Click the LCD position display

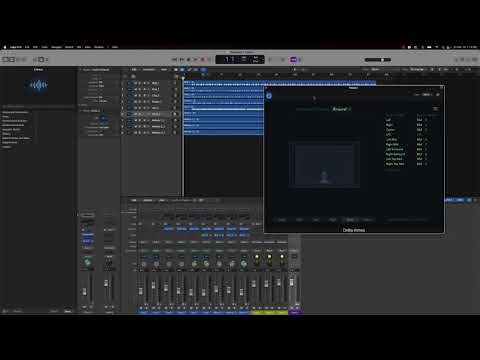240,60
